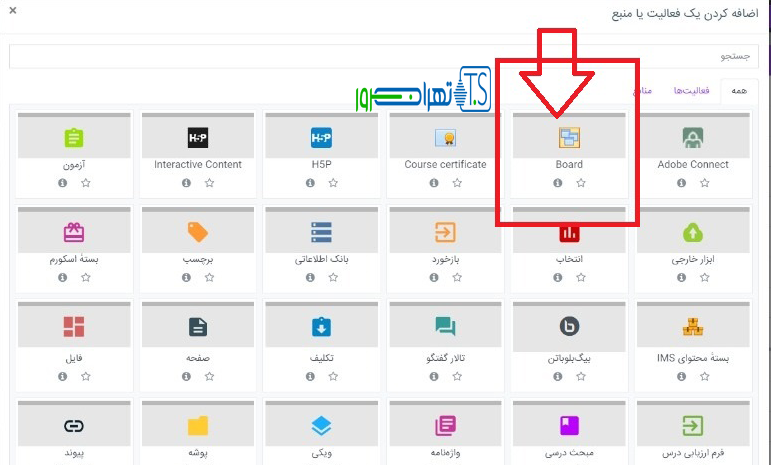Choose the Adobe Connect activity icon
The height and width of the screenshot is (465, 771).
point(693,138)
